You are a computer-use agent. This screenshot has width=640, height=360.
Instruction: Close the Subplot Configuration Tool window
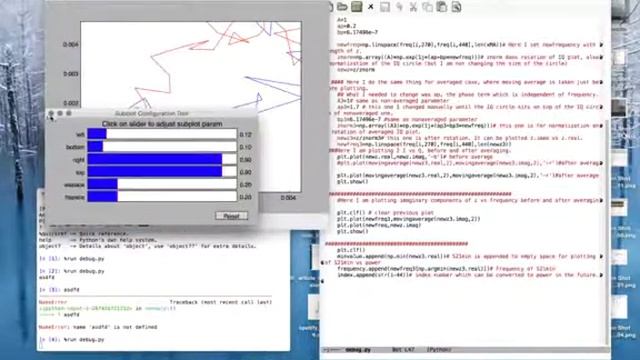click(x=51, y=113)
